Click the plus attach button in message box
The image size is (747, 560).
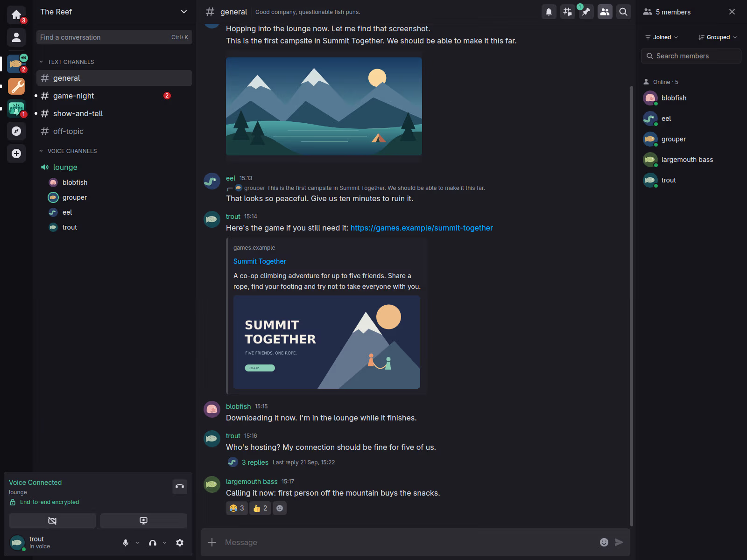(x=212, y=542)
